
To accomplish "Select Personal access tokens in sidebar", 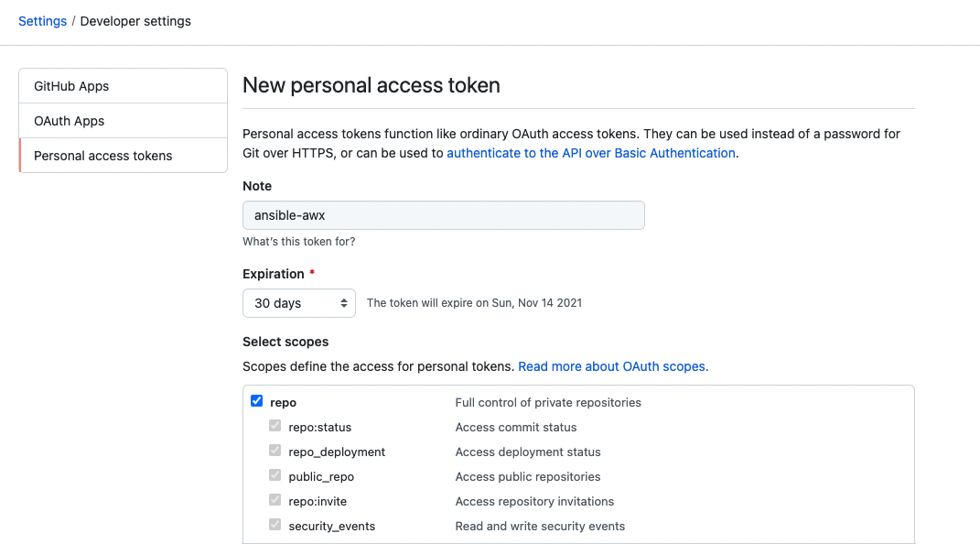I will point(123,156).
